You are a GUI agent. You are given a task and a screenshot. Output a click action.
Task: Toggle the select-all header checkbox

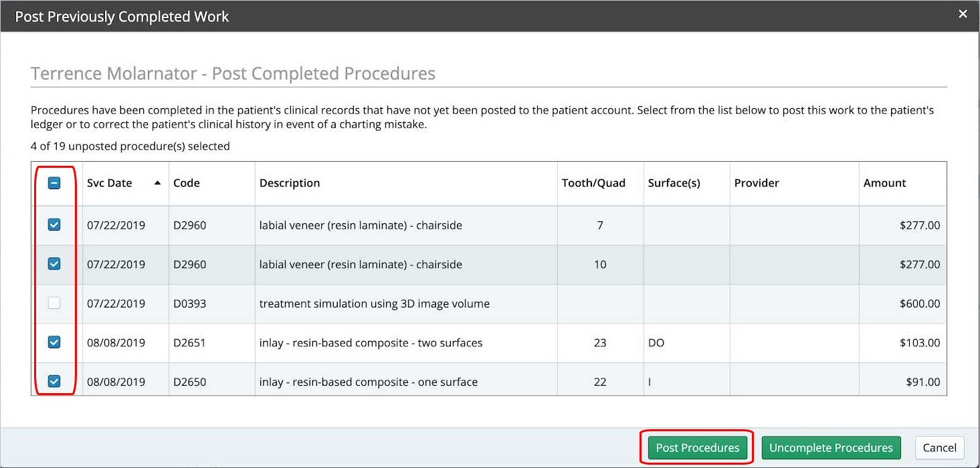coord(54,183)
